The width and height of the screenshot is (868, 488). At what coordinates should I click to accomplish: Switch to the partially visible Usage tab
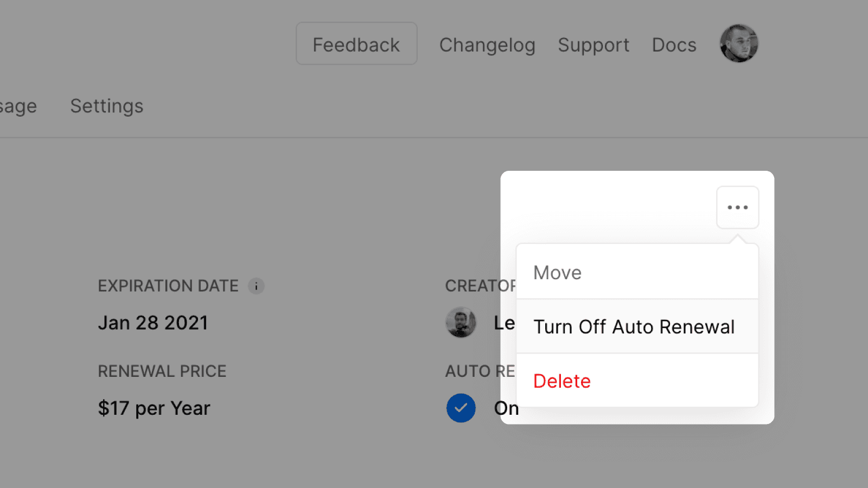point(18,106)
